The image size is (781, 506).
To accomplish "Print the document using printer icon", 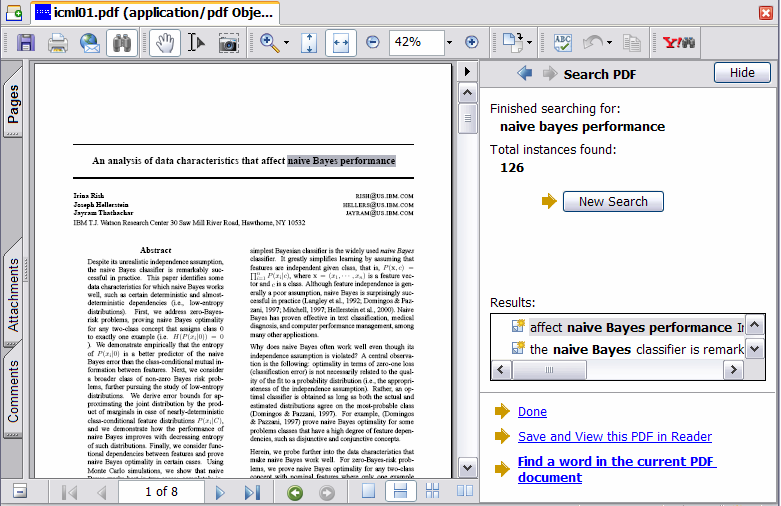I will pyautogui.click(x=58, y=43).
